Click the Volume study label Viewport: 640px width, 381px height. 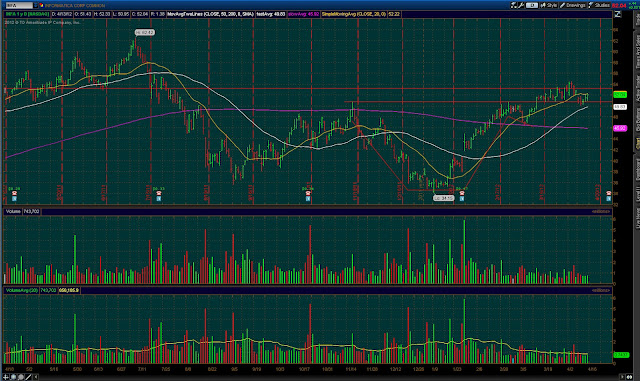tap(13, 211)
